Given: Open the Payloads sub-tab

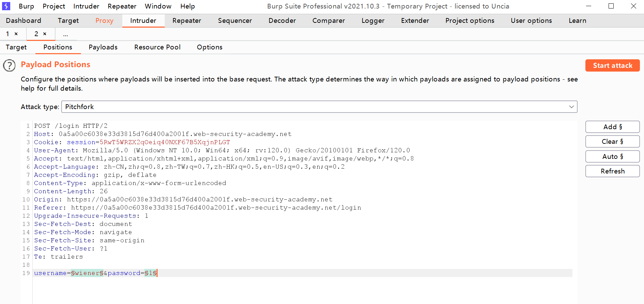Looking at the screenshot, I should [103, 47].
